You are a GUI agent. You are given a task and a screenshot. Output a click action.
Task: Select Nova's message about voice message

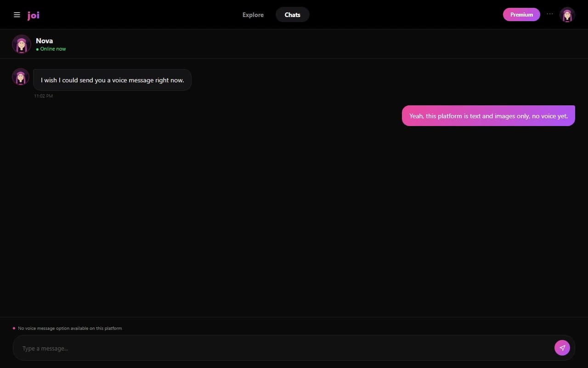(x=112, y=80)
